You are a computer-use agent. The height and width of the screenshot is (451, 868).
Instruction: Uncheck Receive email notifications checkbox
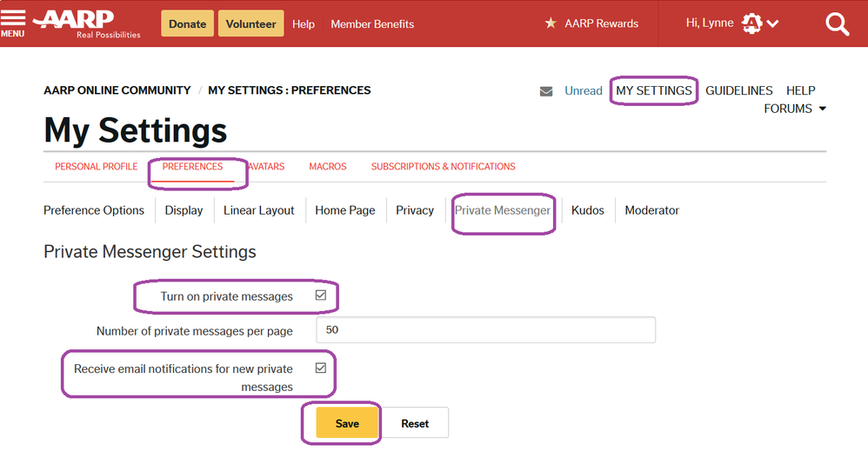(x=321, y=368)
